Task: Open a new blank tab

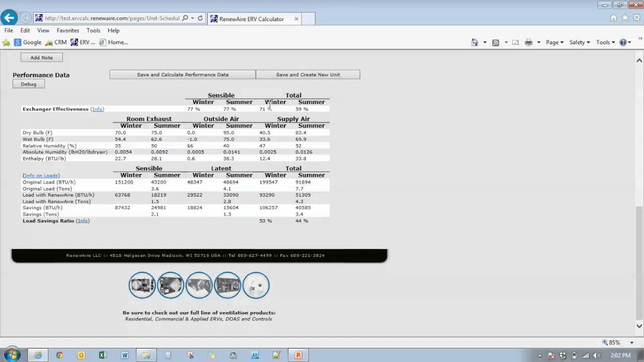Action: click(308, 19)
